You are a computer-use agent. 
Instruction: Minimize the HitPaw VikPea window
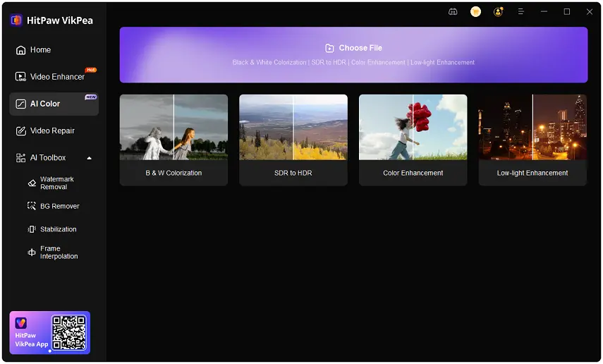[544, 12]
